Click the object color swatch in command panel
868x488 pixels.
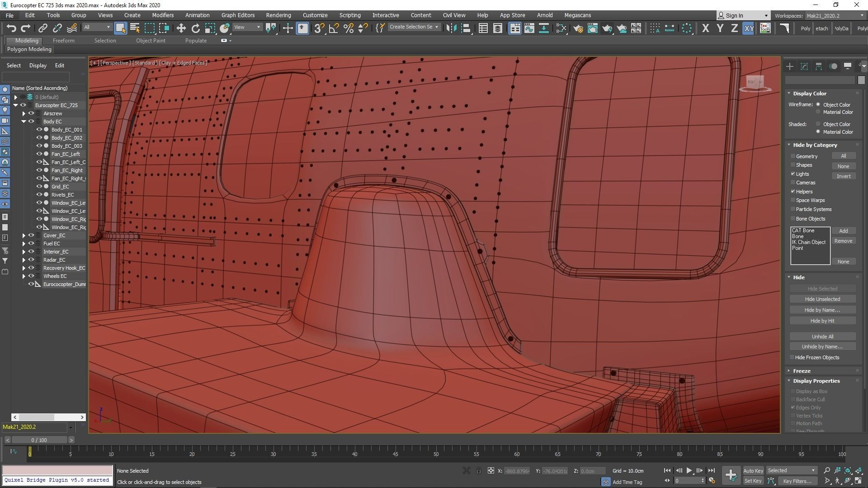(861, 80)
